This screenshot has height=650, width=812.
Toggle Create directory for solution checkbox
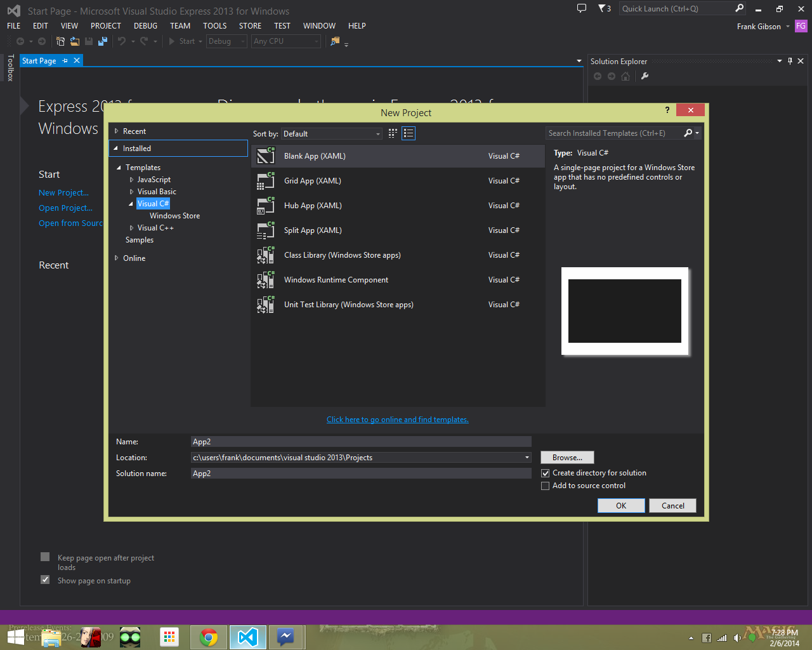coord(545,474)
